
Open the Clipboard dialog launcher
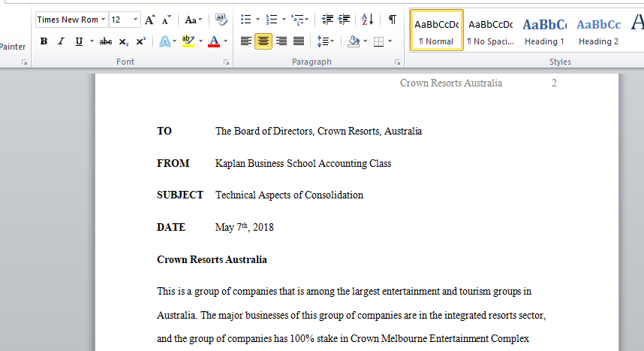(24, 62)
